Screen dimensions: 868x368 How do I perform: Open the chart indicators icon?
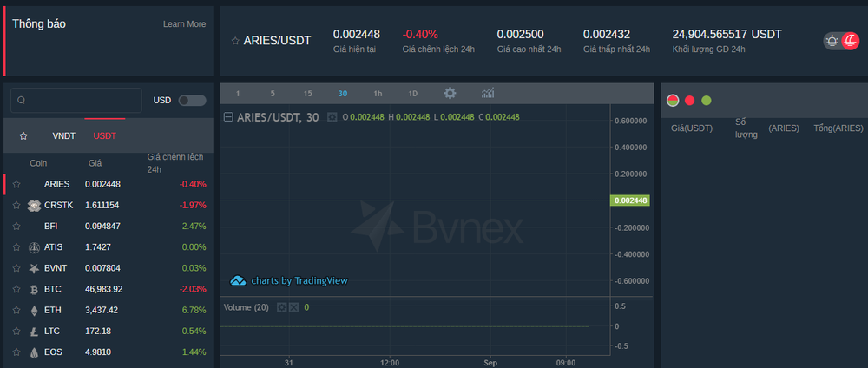point(488,93)
